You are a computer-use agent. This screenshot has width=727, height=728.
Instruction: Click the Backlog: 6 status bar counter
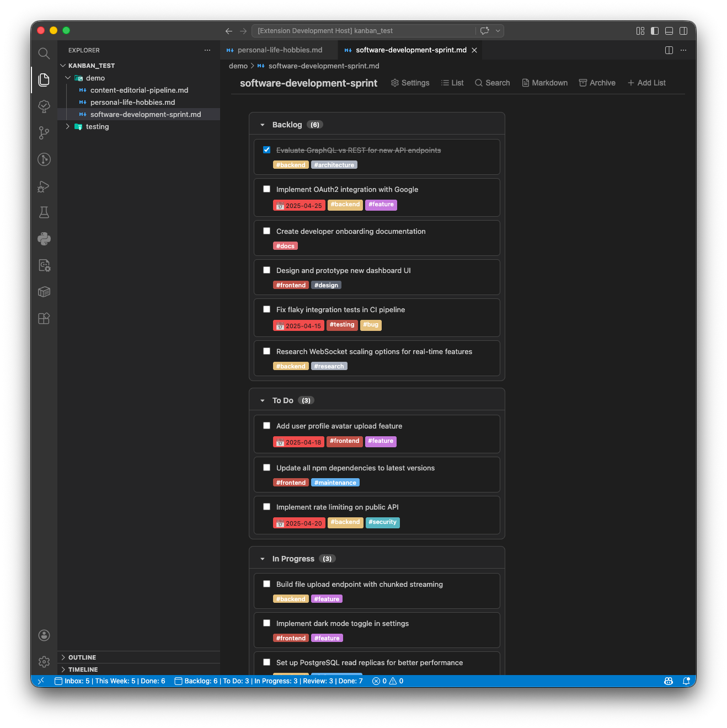[x=201, y=681]
